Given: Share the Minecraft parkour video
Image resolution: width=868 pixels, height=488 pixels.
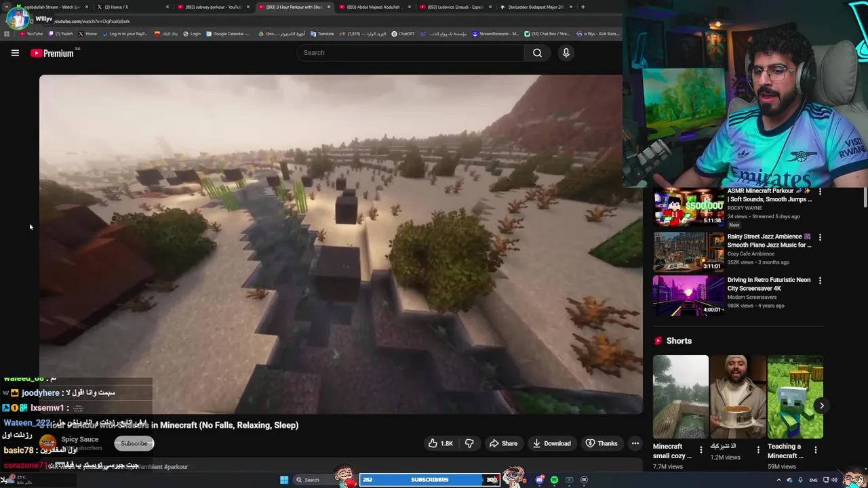Looking at the screenshot, I should (x=503, y=443).
